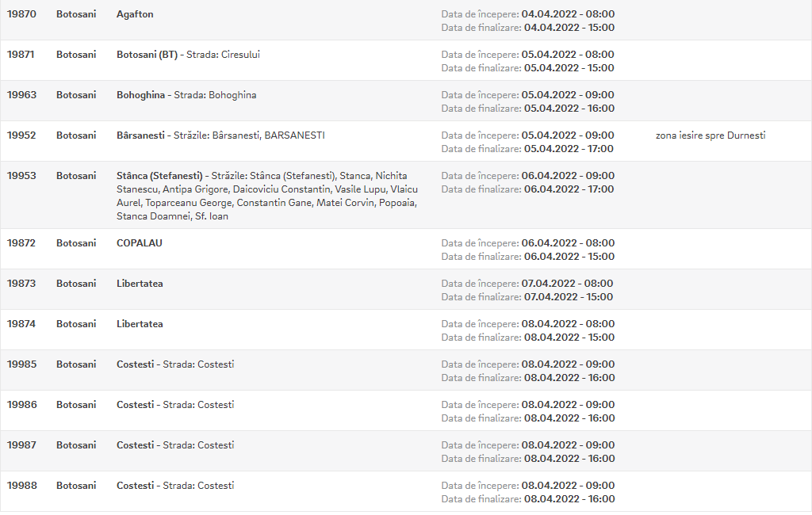Select the Stânca (Stefanesti) streets entry
Screen dimensions: 812x515
[267, 196]
